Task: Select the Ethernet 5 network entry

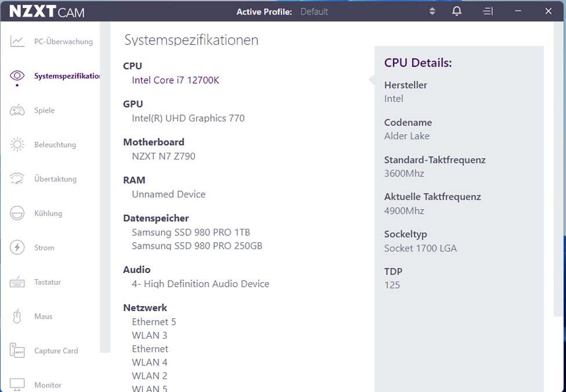Action: pos(154,322)
